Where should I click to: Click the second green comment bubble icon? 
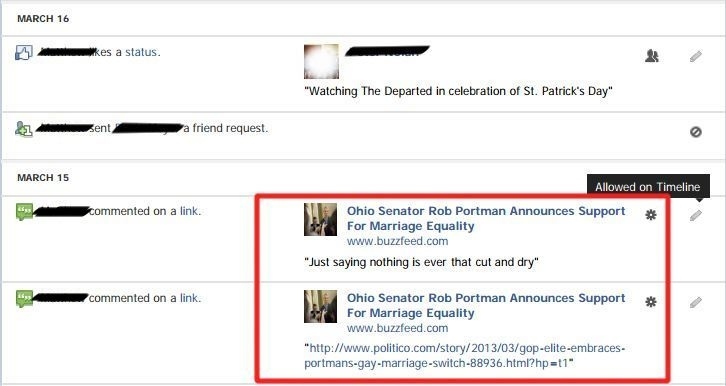(24, 299)
